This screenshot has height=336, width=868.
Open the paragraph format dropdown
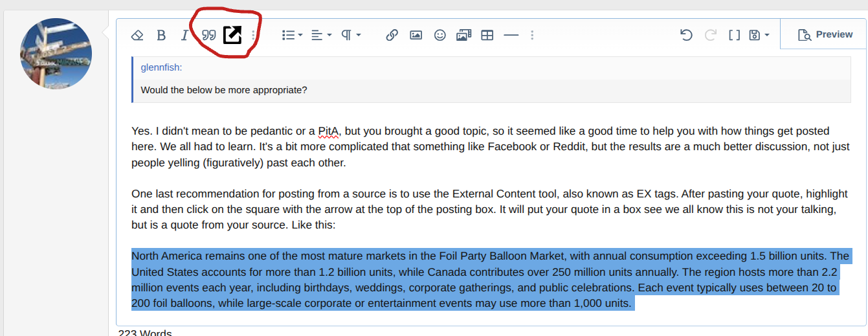point(351,35)
